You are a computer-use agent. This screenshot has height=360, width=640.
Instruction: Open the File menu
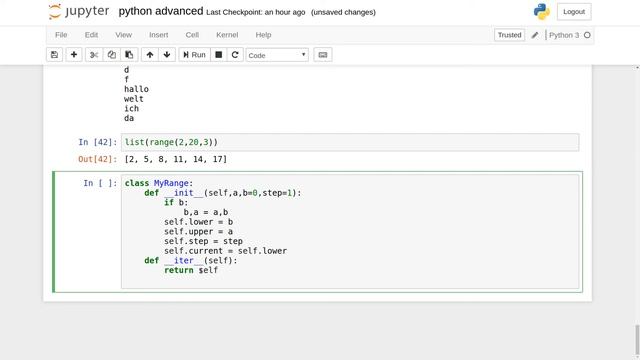[61, 35]
